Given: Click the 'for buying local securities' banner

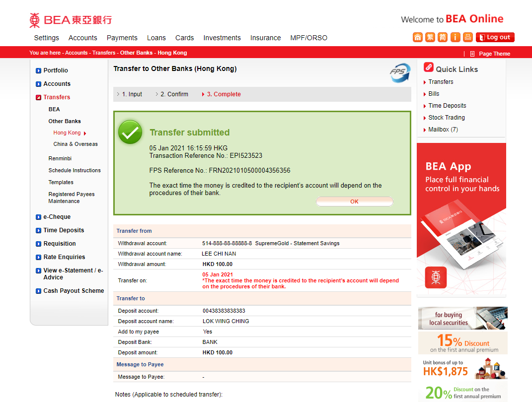Looking at the screenshot, I should coord(463,318).
